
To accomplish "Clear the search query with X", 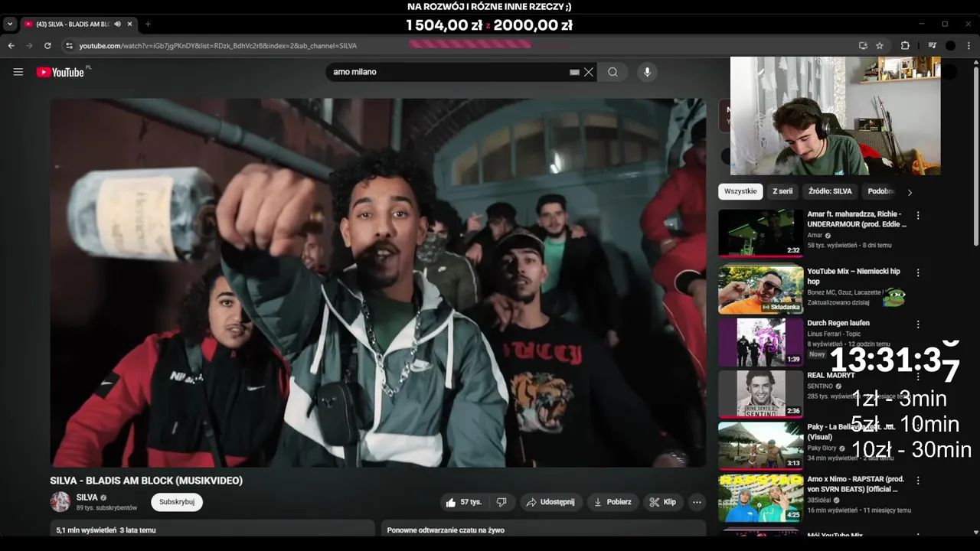I will click(x=589, y=72).
